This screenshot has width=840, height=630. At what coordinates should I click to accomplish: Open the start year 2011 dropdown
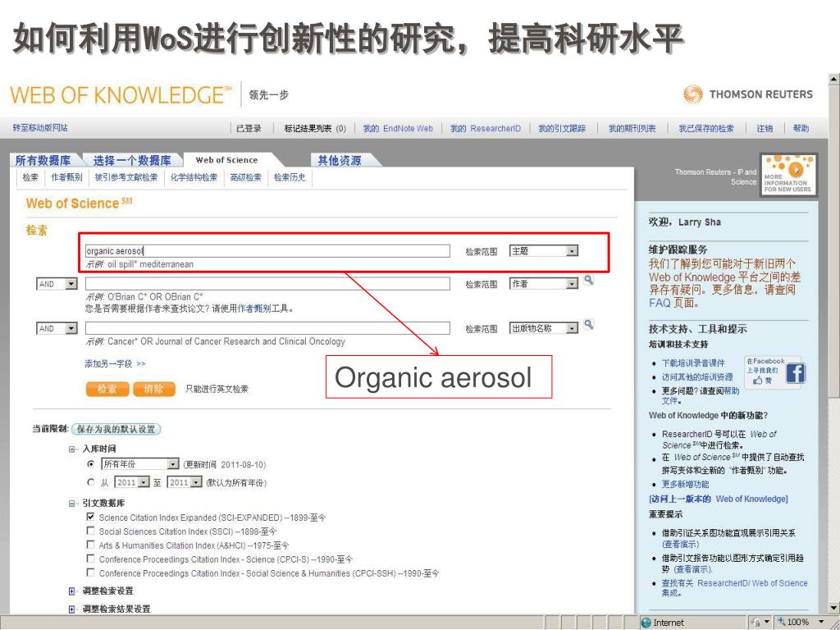tap(132, 482)
